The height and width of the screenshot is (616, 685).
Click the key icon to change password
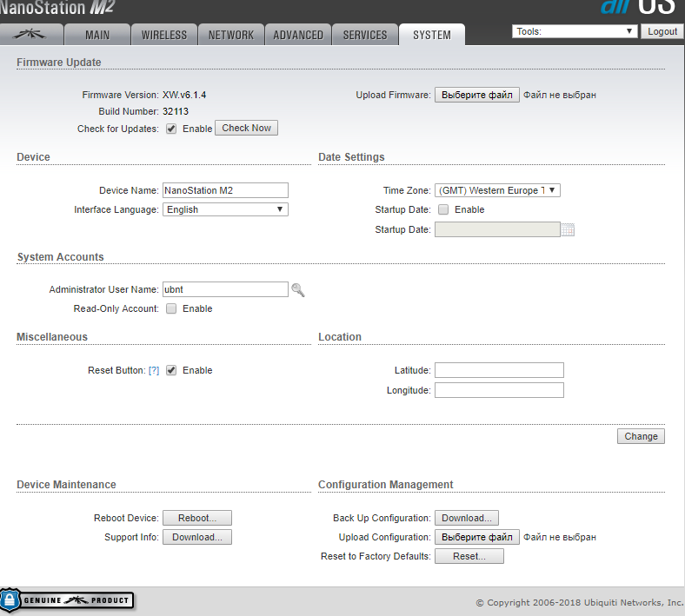coord(298,290)
